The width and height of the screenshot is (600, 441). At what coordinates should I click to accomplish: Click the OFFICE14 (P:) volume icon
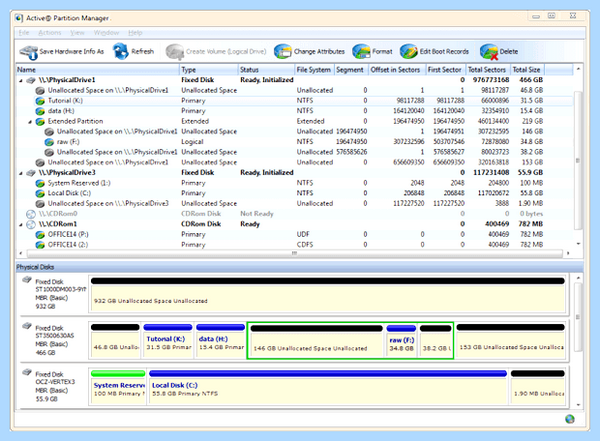40,234
